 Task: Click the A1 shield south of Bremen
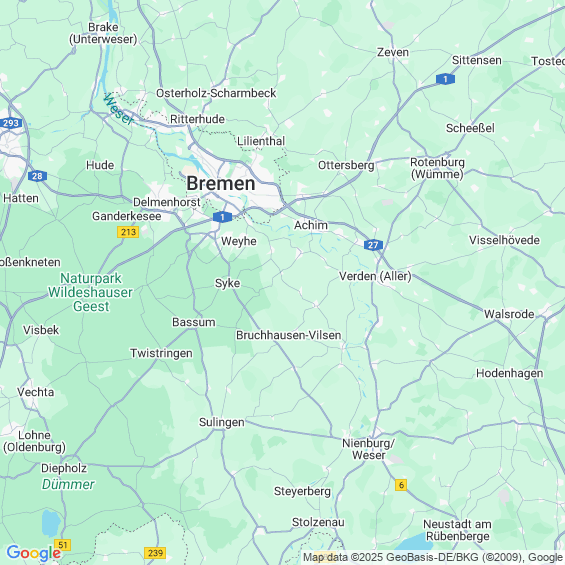tap(222, 217)
